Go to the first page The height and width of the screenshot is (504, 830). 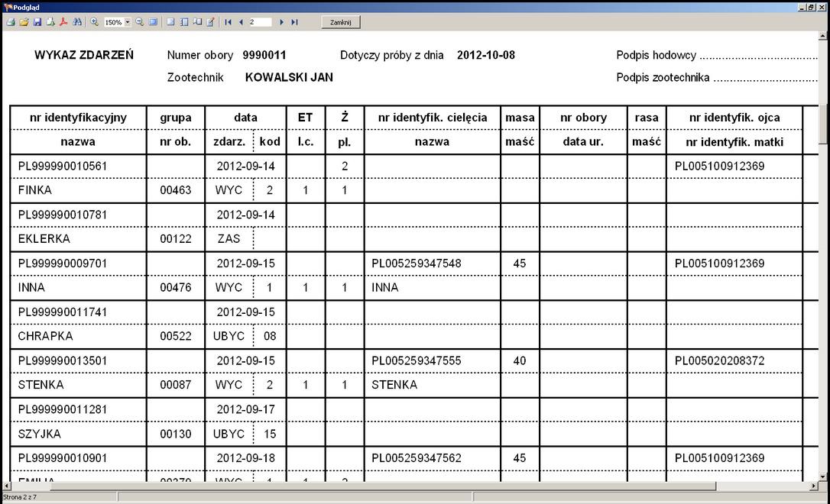click(x=228, y=22)
